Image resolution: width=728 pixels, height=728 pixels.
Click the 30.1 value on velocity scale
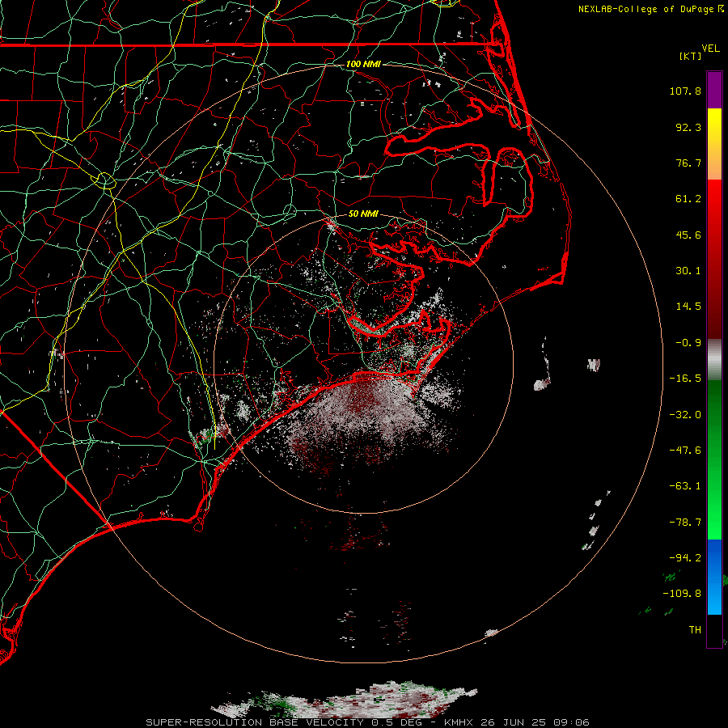tap(688, 271)
